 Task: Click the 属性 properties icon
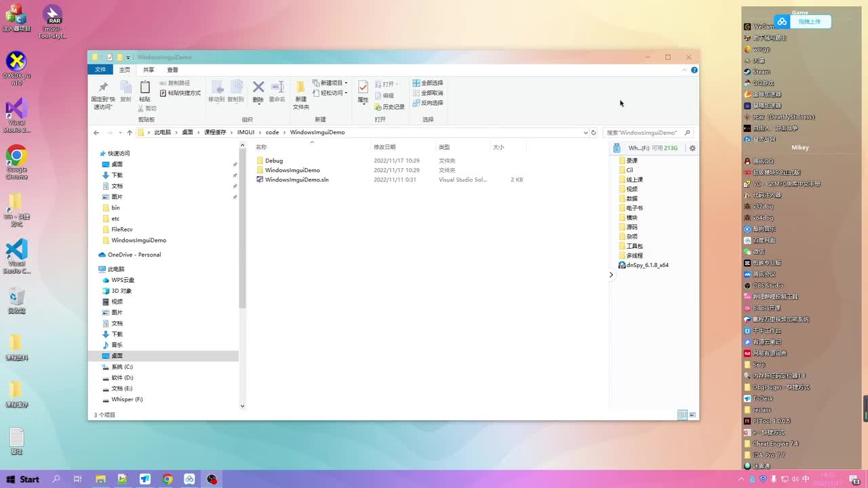click(x=363, y=87)
